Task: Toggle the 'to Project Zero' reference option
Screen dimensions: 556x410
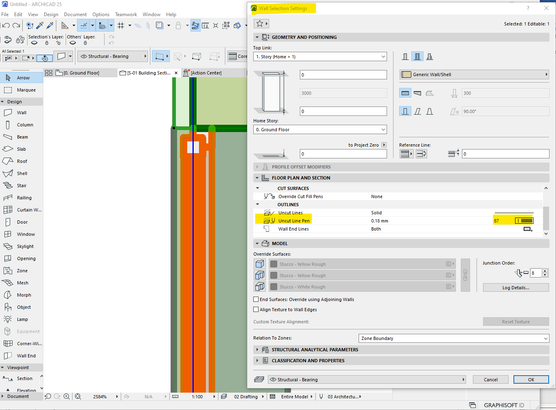Action: coord(384,145)
